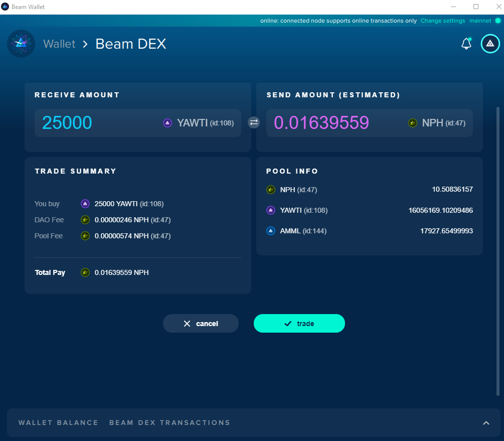
Task: Open the Beam profile icon in the header
Action: 490,44
